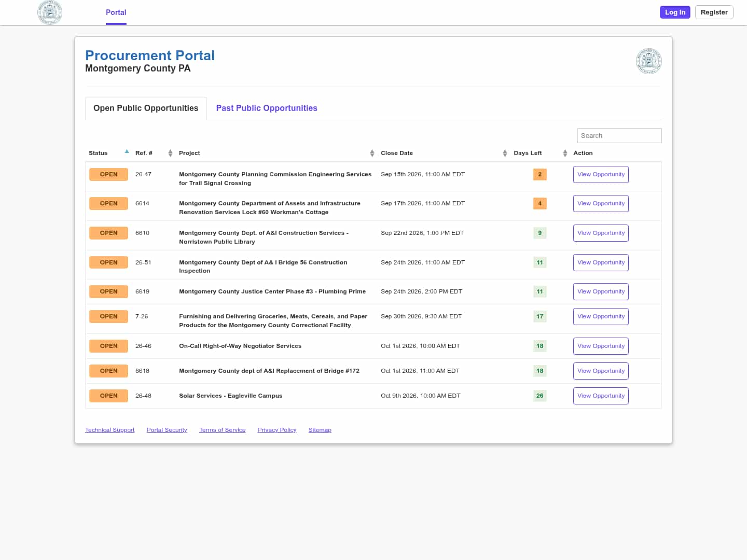
Task: Click close date 'Sep 15th 2026, 11:00 AM EDT'
Action: [x=423, y=175]
